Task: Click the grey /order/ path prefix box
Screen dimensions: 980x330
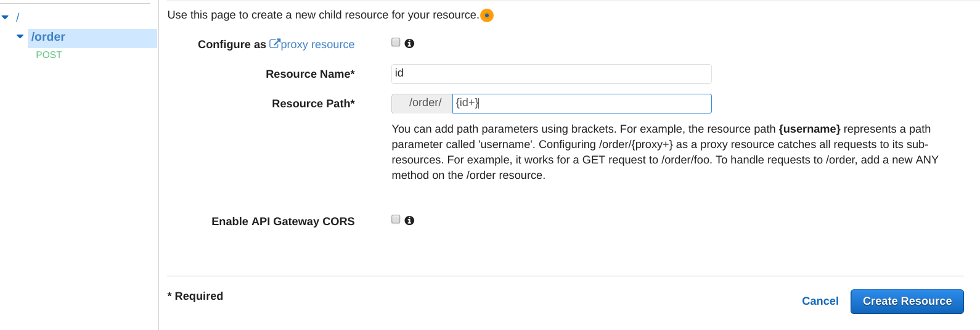Action: tap(422, 104)
